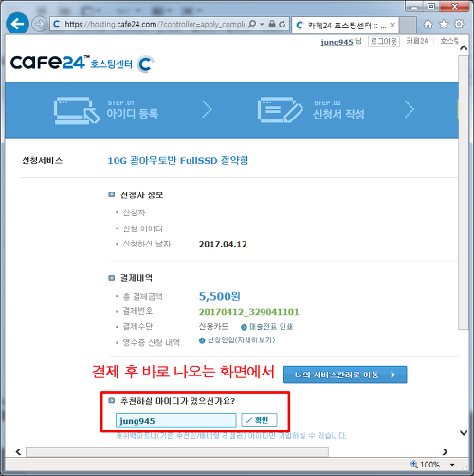Click the cafe24 호스팅센터 logo
Image resolution: width=474 pixels, height=476 pixels.
pos(82,63)
